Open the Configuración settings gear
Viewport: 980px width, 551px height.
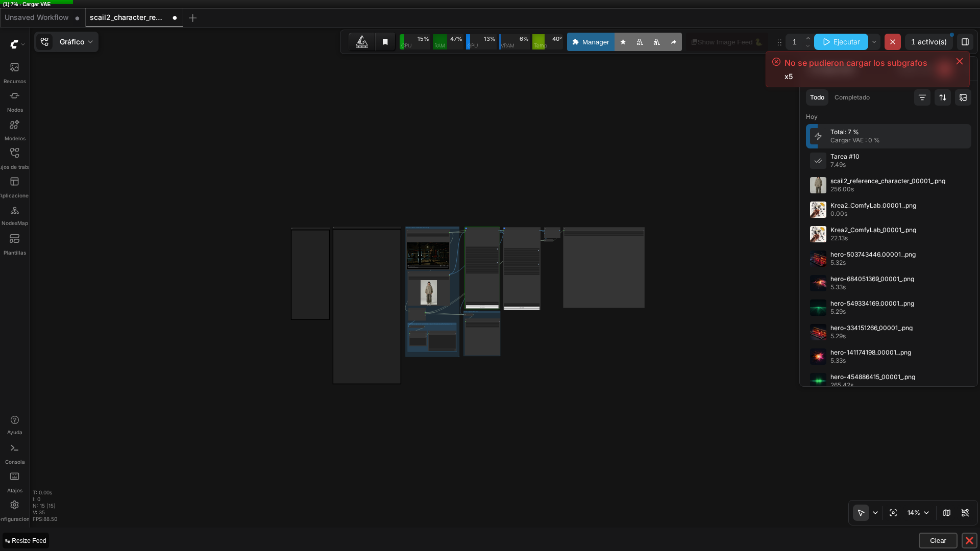tap(14, 511)
